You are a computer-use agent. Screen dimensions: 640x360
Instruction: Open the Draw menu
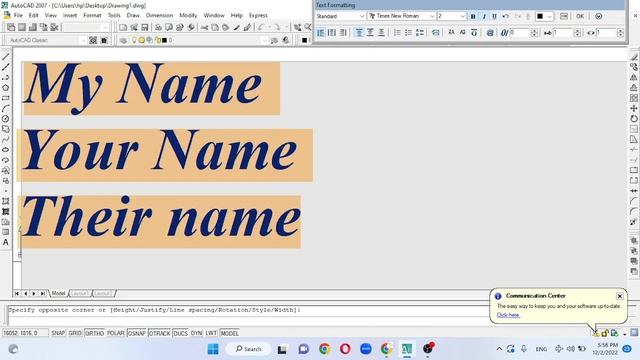[x=133, y=16]
